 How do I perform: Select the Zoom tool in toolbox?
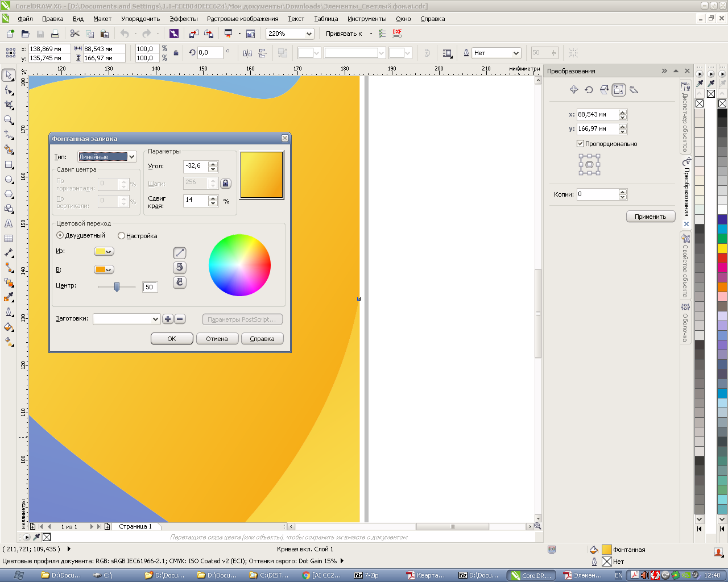[9, 120]
